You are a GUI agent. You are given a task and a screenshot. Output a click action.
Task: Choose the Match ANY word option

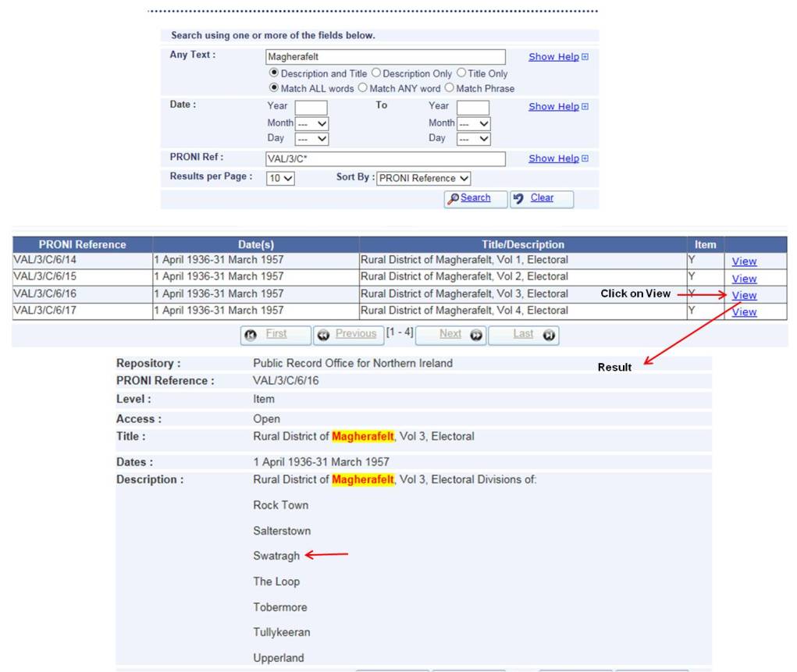click(x=362, y=88)
